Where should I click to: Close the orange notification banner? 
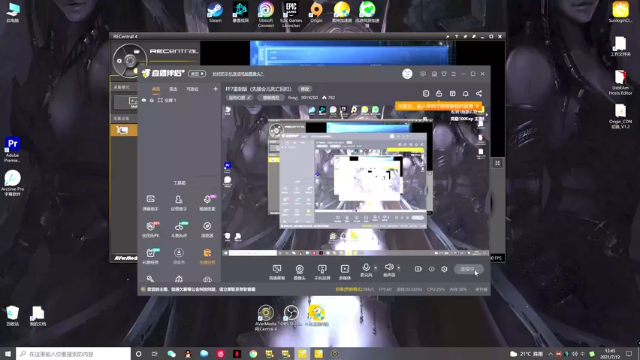tap(477, 106)
